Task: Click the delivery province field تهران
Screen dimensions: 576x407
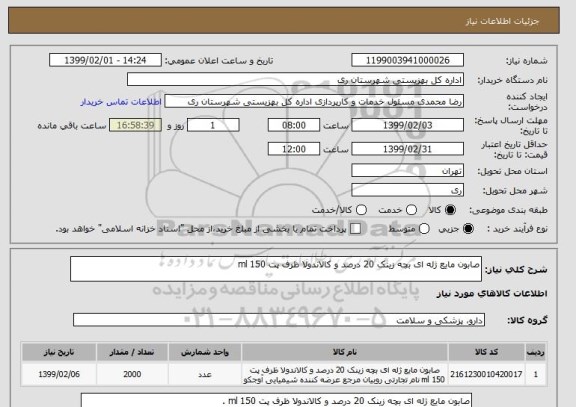Action: [407, 171]
